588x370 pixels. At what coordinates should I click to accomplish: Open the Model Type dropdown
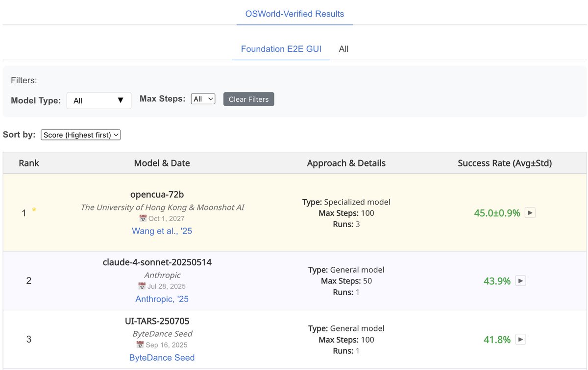point(99,100)
